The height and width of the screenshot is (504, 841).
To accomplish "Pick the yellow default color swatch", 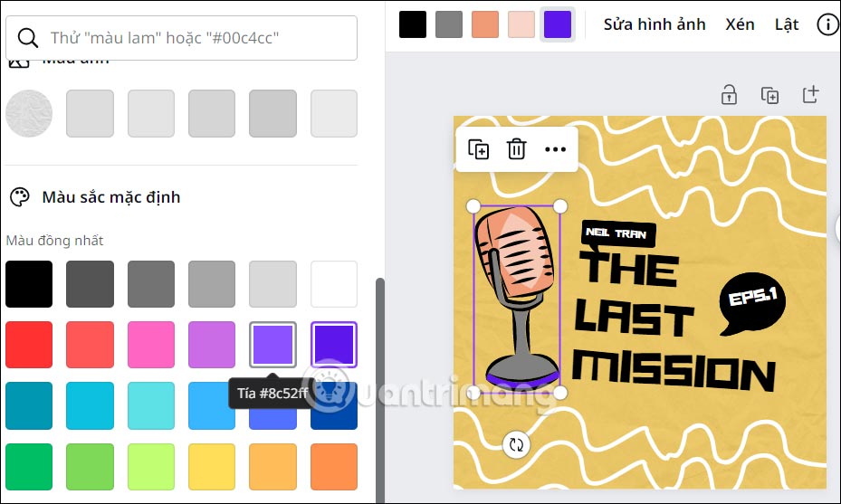I will pos(211,467).
